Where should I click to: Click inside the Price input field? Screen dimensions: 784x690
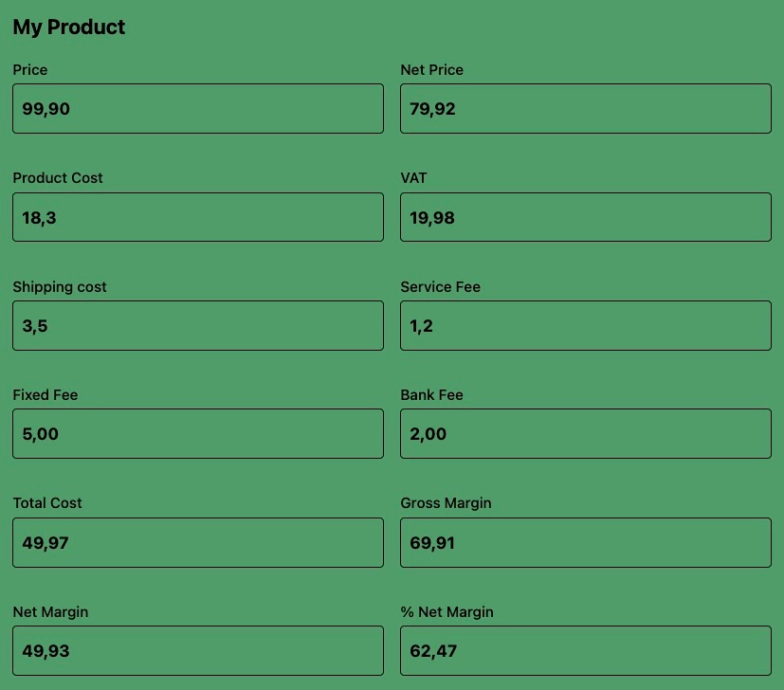coord(197,108)
